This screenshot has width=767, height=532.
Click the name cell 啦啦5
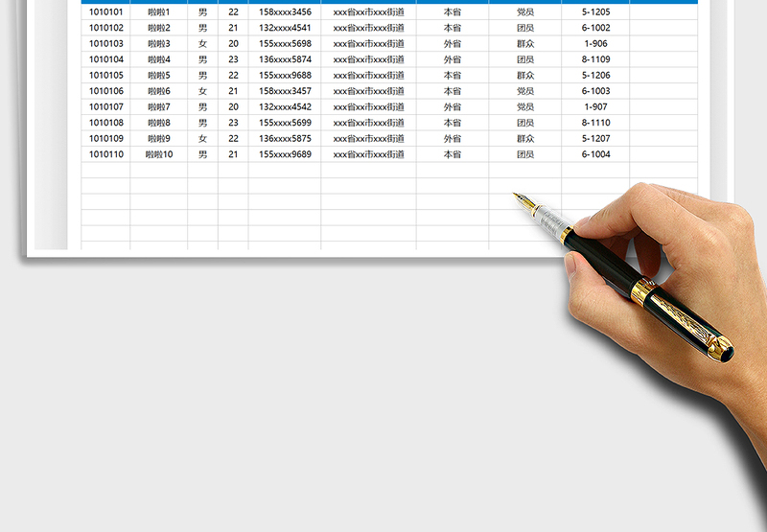tap(159, 76)
